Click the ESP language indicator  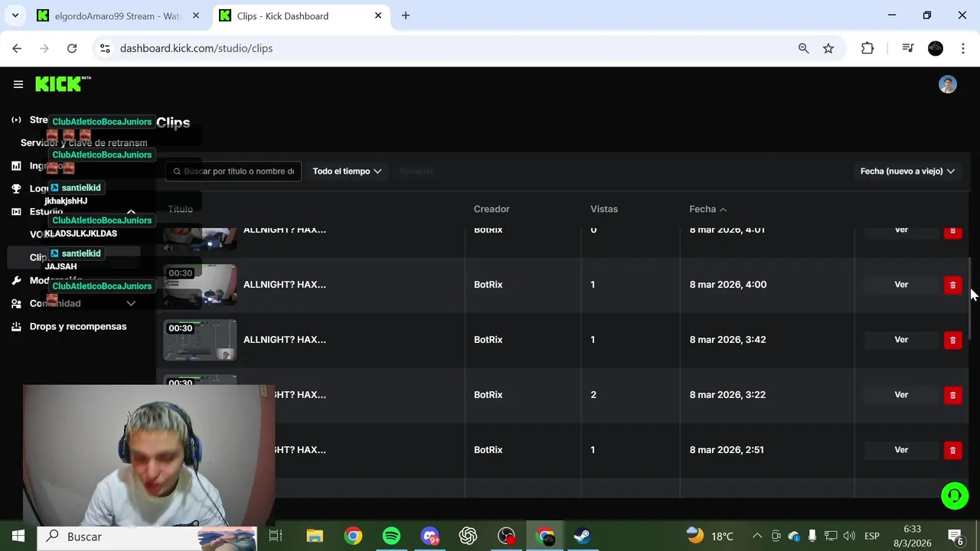(872, 536)
